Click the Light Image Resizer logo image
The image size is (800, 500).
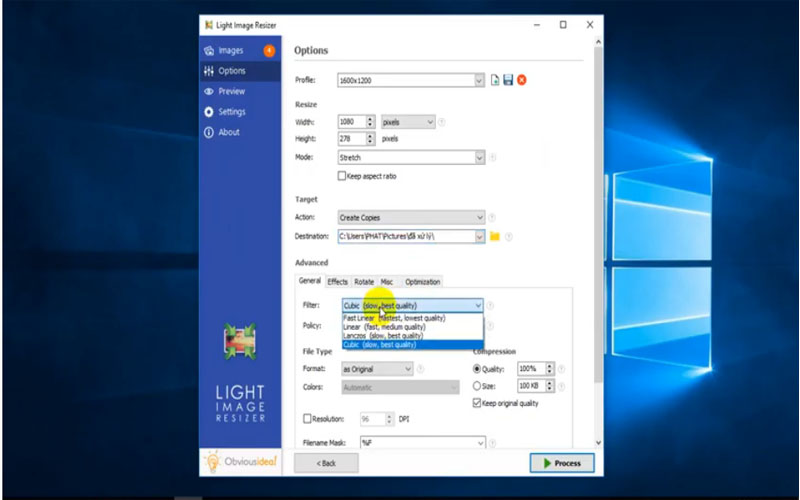(240, 341)
